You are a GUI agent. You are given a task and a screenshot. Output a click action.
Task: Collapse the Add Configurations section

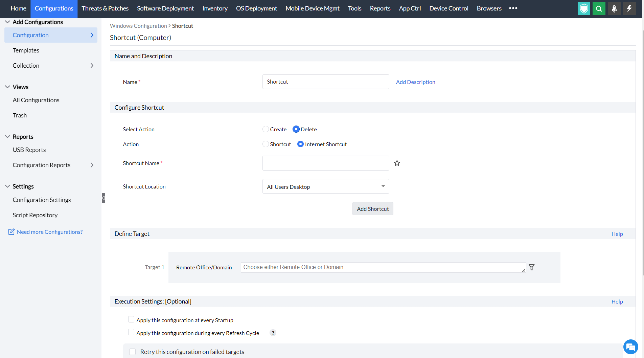click(7, 21)
